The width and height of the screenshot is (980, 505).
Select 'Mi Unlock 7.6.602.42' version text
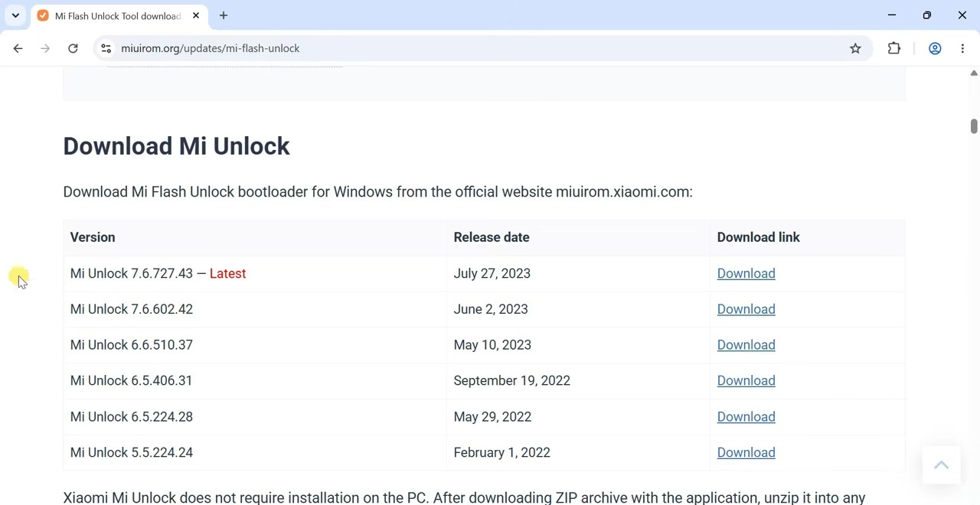pos(132,309)
